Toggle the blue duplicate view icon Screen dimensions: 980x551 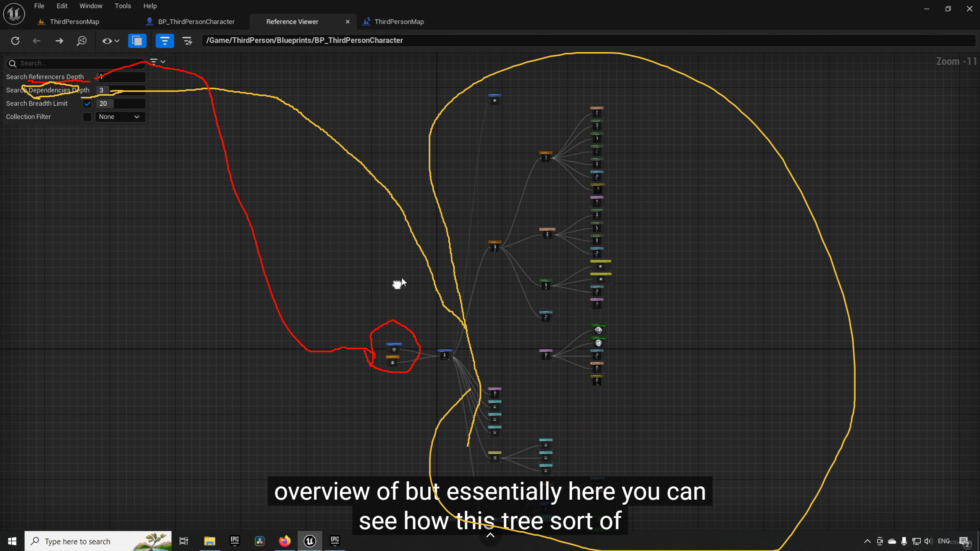pos(137,41)
